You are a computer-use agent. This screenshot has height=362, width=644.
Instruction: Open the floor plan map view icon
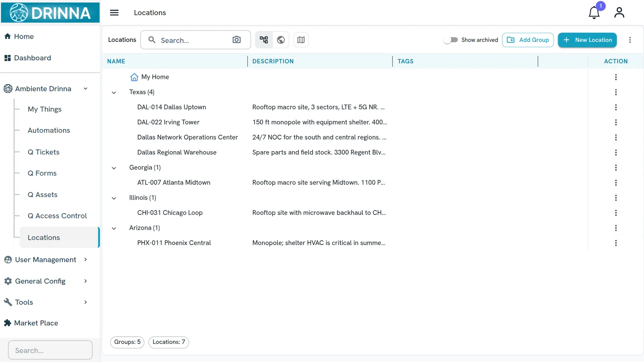tap(301, 40)
